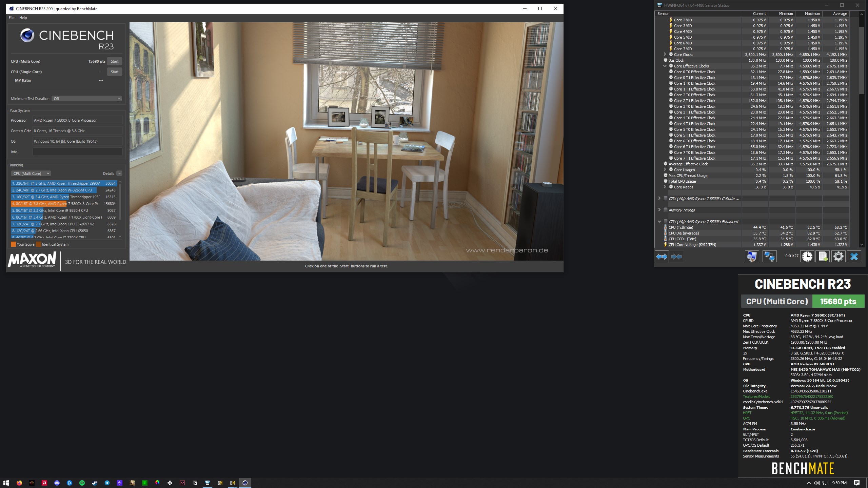Click HWiNFO Current column header

754,14
